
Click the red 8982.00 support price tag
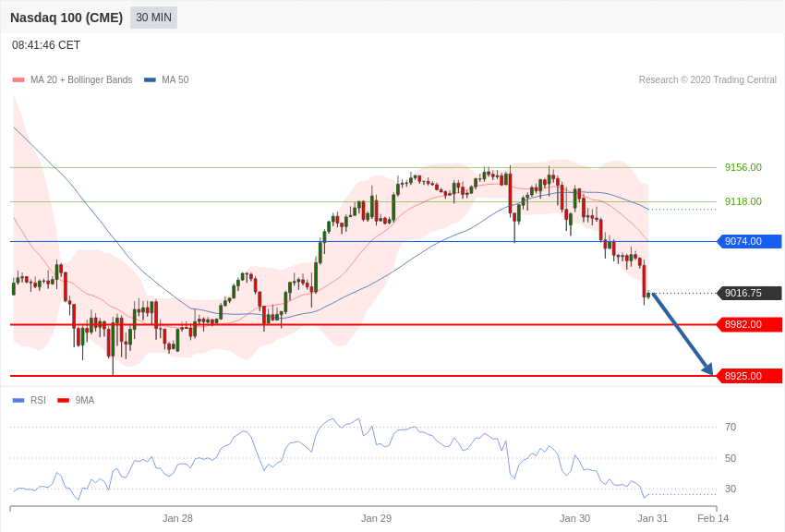click(x=750, y=324)
